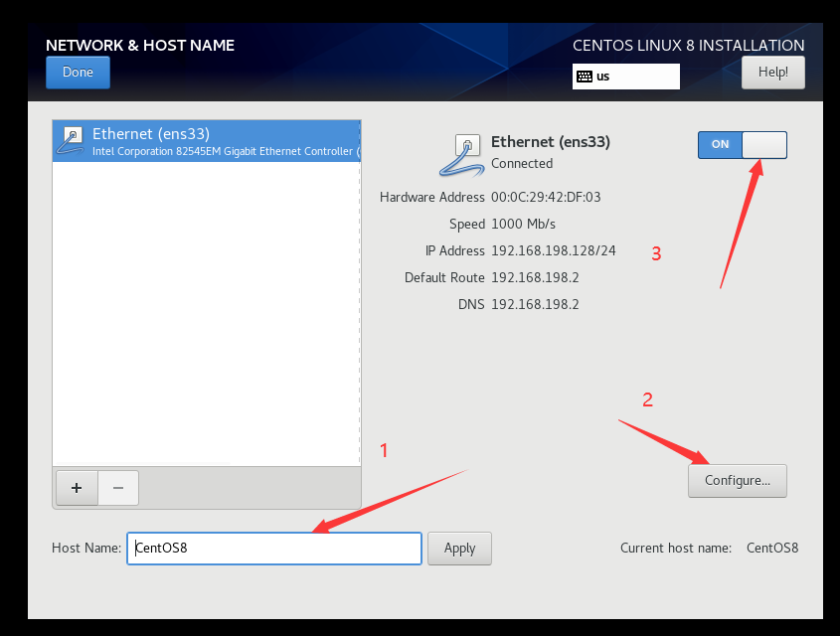Screen dimensions: 840x636
Task: Click the DNS value 192.168.198.2
Action: click(x=535, y=304)
